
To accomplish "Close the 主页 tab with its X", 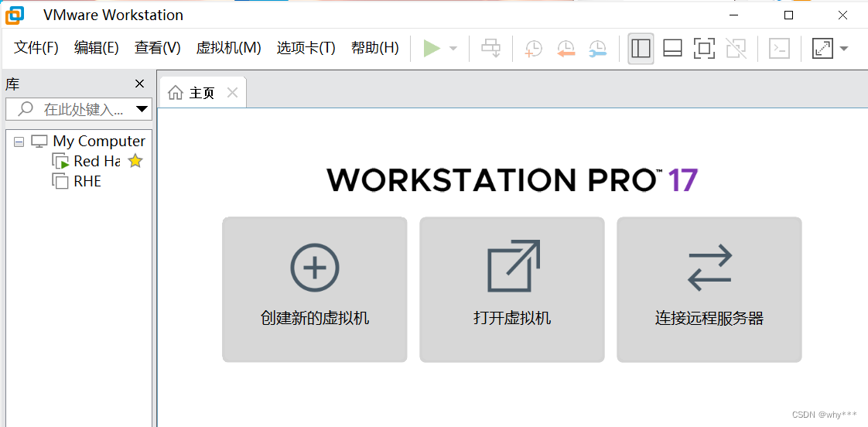I will (233, 93).
